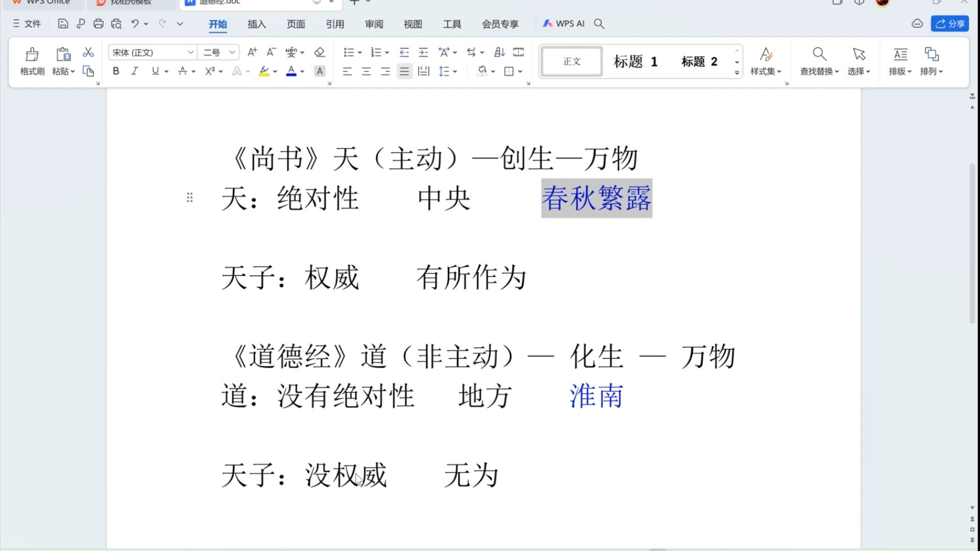Click the line spacing icon
The width and height of the screenshot is (980, 551).
(x=444, y=71)
